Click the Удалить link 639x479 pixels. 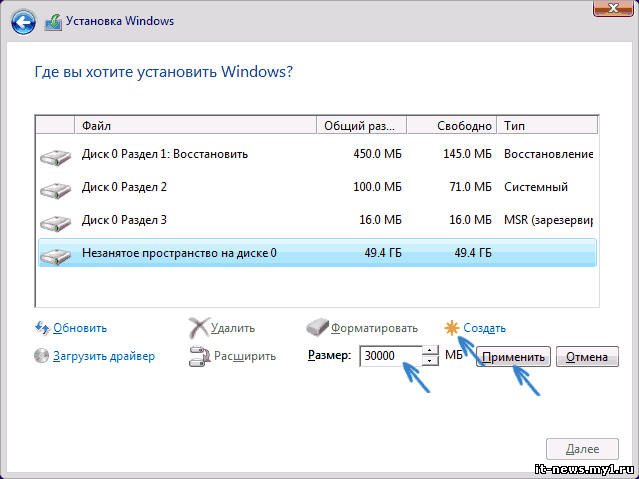pos(233,328)
